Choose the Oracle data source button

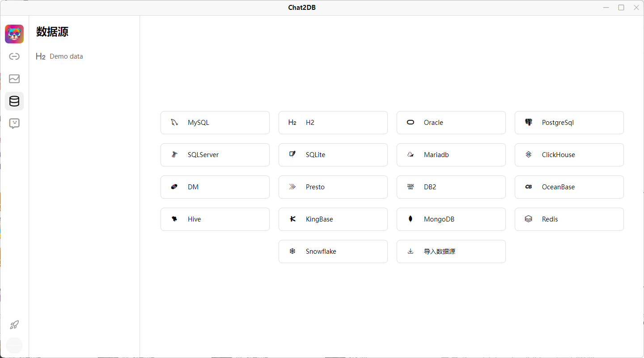451,123
